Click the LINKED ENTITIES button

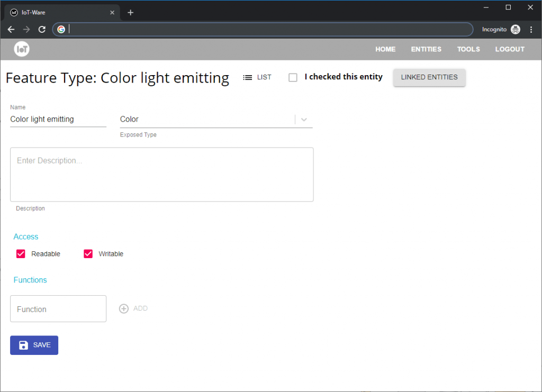(x=429, y=77)
